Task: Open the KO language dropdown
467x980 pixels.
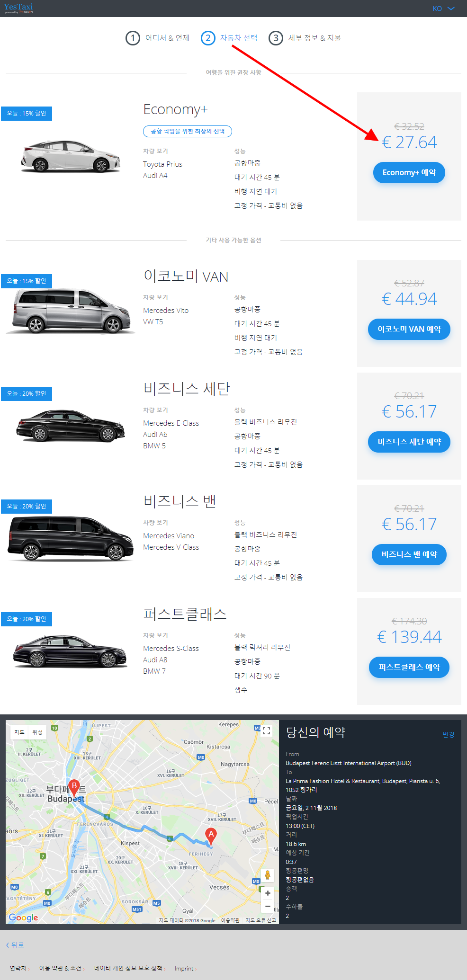Action: click(x=443, y=9)
